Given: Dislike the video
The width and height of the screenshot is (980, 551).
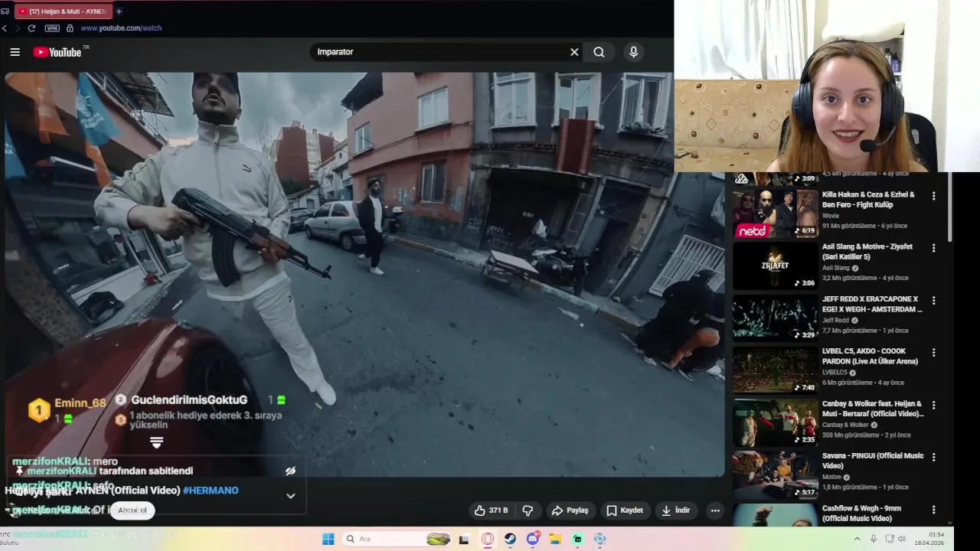Looking at the screenshot, I should click(528, 510).
